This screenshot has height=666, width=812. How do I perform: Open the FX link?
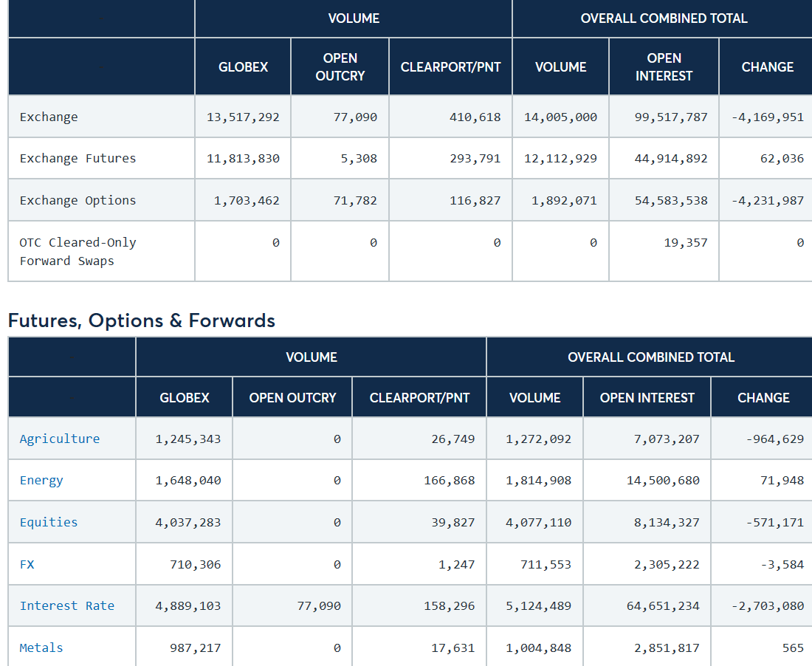(27, 565)
